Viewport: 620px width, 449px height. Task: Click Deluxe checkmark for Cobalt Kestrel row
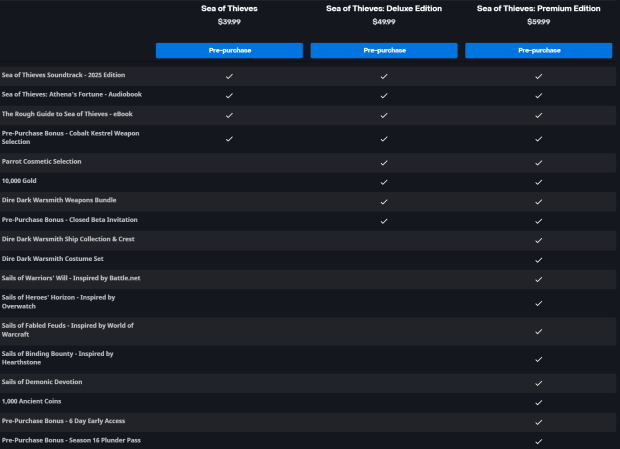384,139
